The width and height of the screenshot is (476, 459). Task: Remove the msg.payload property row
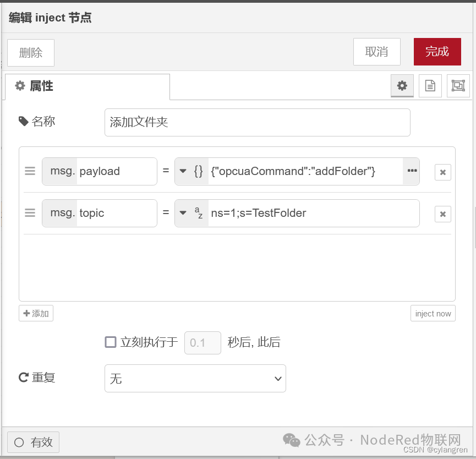[442, 172]
